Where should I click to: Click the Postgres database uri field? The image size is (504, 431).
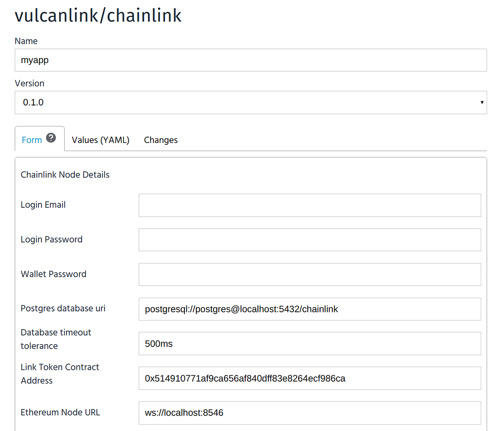click(310, 309)
